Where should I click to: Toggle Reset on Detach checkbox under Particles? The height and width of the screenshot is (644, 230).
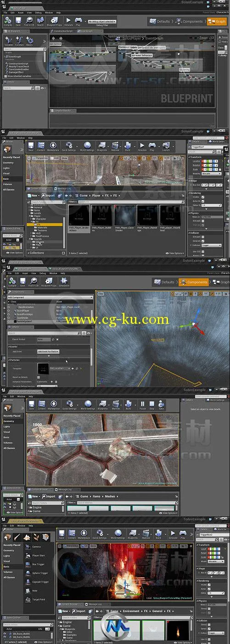(x=39, y=377)
